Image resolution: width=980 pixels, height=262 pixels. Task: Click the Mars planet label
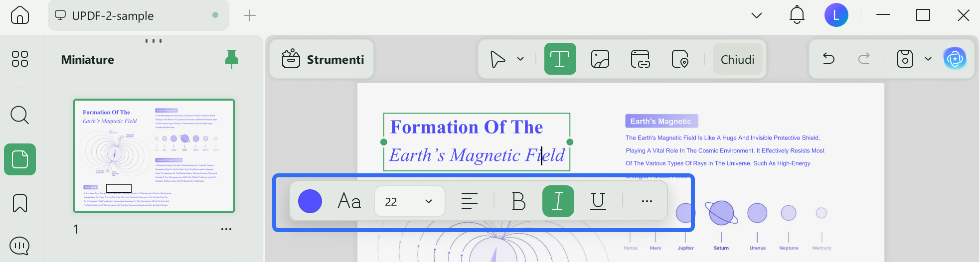coord(655,248)
